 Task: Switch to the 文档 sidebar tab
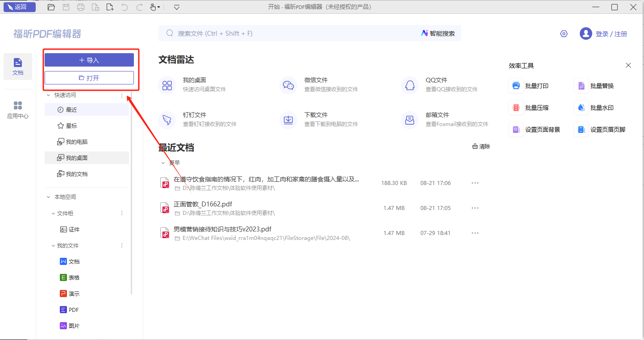coord(17,66)
